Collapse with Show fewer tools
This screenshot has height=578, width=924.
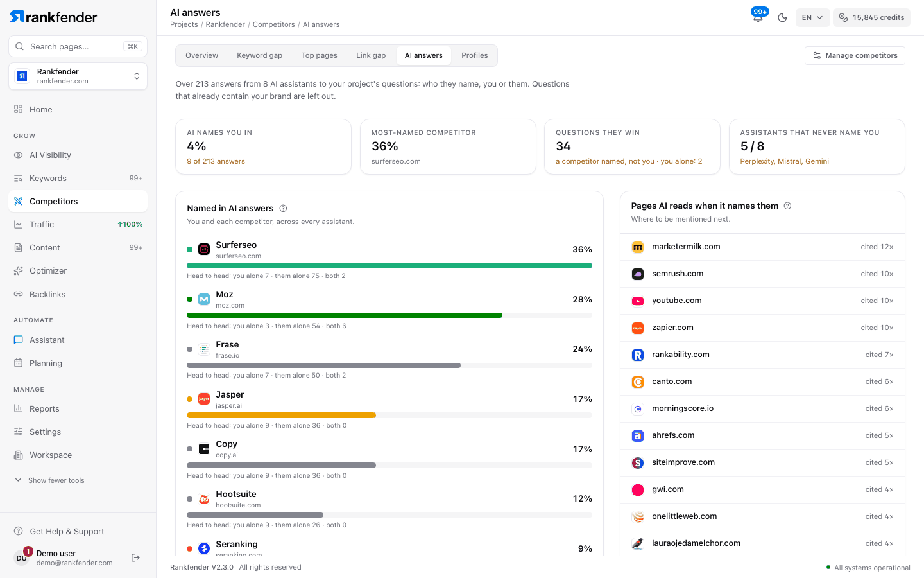pyautogui.click(x=49, y=480)
